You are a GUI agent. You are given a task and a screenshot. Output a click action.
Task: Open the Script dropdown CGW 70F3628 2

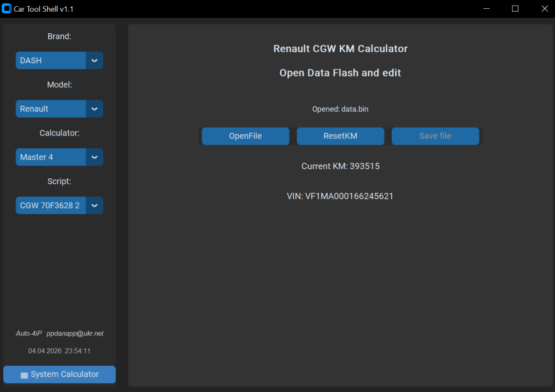point(59,205)
